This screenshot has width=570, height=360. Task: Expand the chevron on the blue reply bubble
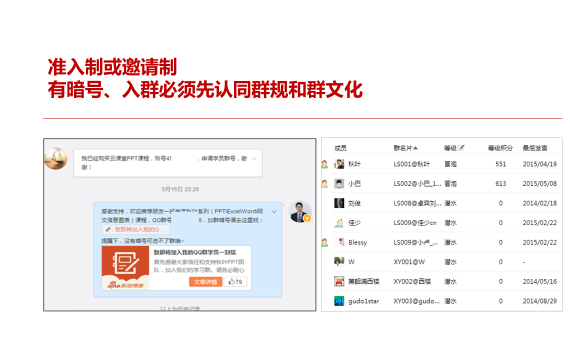(x=274, y=211)
